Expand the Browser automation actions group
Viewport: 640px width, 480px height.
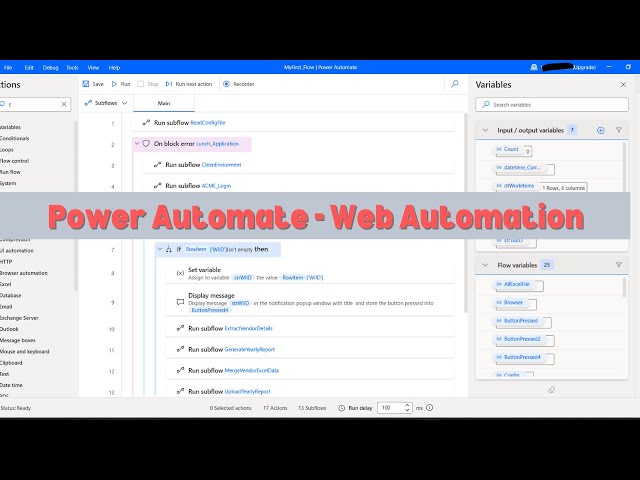(x=24, y=273)
